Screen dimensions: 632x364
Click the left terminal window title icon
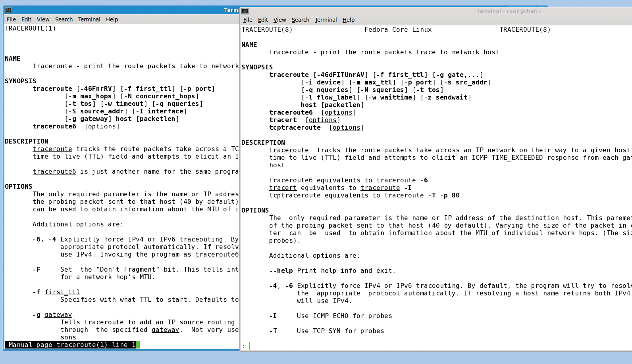pyautogui.click(x=8, y=10)
